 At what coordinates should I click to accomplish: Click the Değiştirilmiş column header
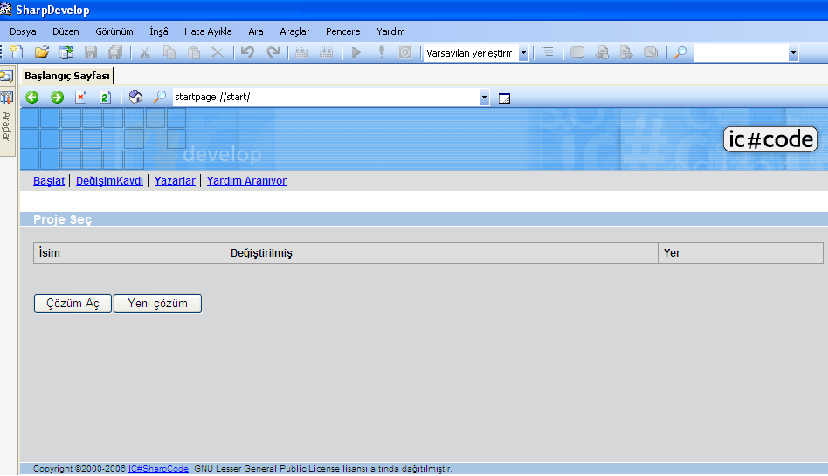[261, 253]
